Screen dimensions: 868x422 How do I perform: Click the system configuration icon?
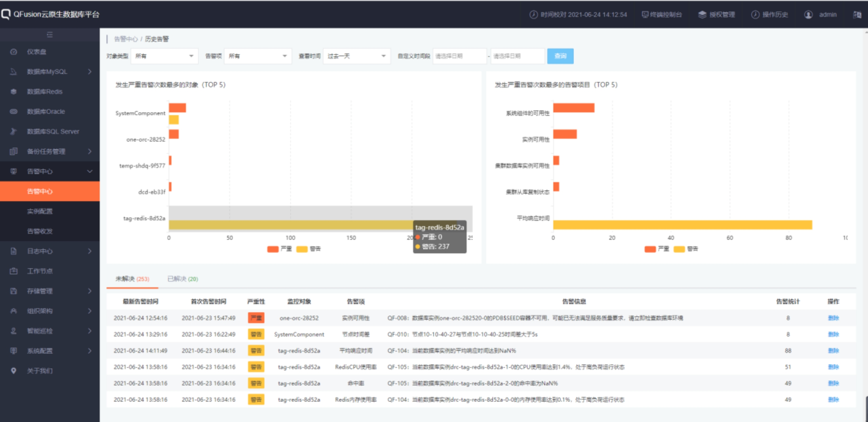tap(14, 351)
